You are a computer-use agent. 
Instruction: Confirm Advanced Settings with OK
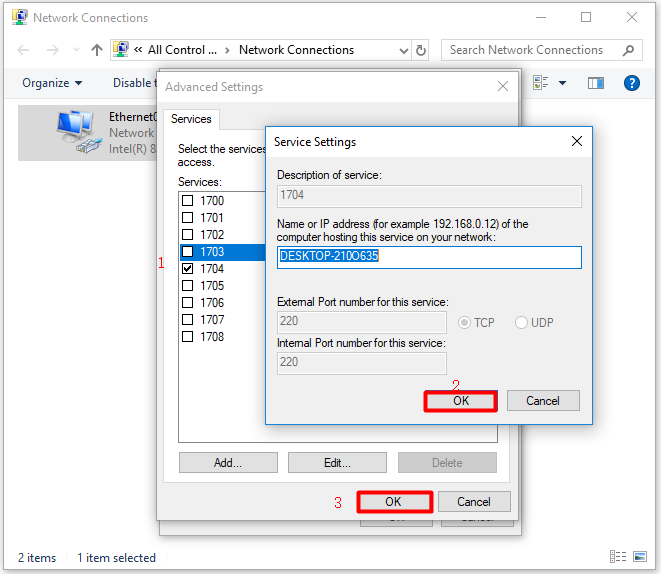395,502
